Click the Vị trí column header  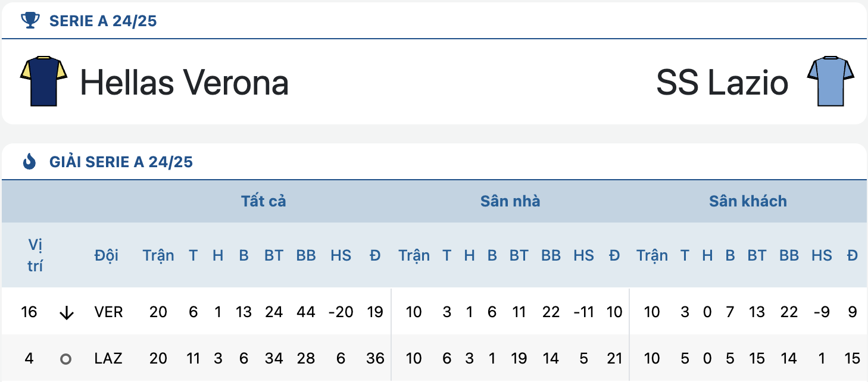[35, 255]
